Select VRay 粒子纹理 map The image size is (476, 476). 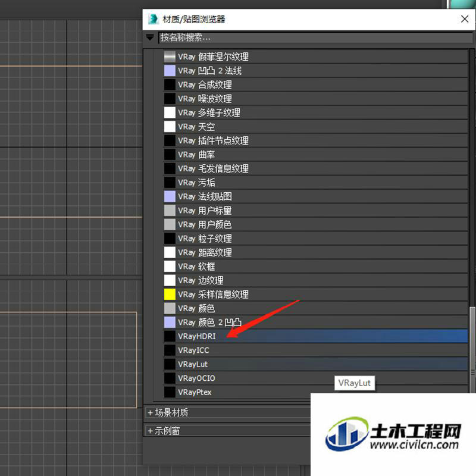click(315, 239)
